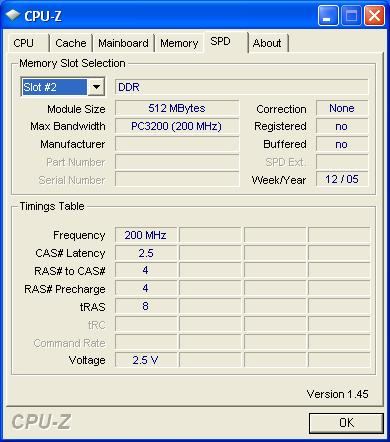This screenshot has width=390, height=442.
Task: Close the CPU-Z window
Action: (374, 16)
